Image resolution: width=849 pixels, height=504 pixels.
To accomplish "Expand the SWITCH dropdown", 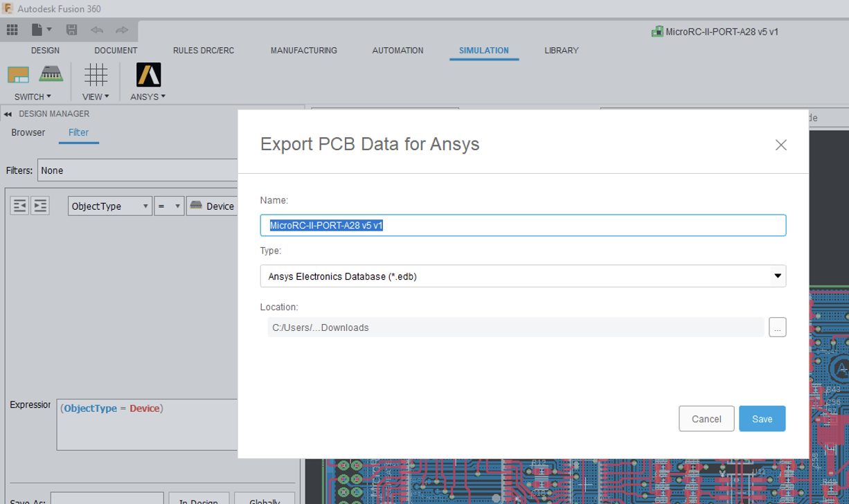I will [x=33, y=97].
